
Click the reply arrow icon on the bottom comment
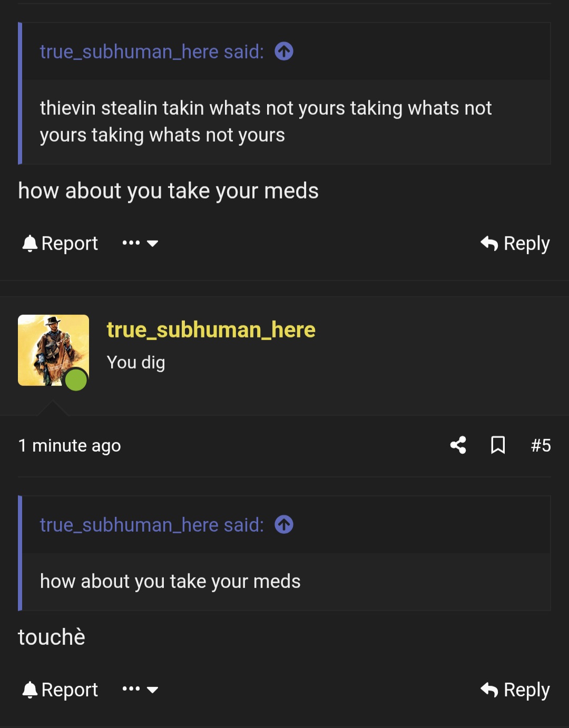click(489, 690)
